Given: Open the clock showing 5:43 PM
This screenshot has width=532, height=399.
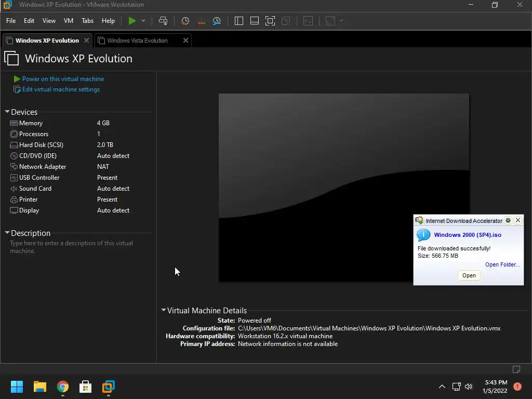Looking at the screenshot, I should pos(495,387).
